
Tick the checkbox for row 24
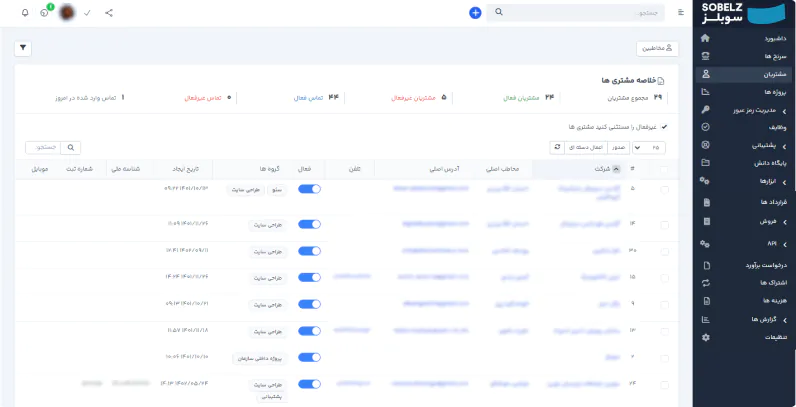click(665, 385)
